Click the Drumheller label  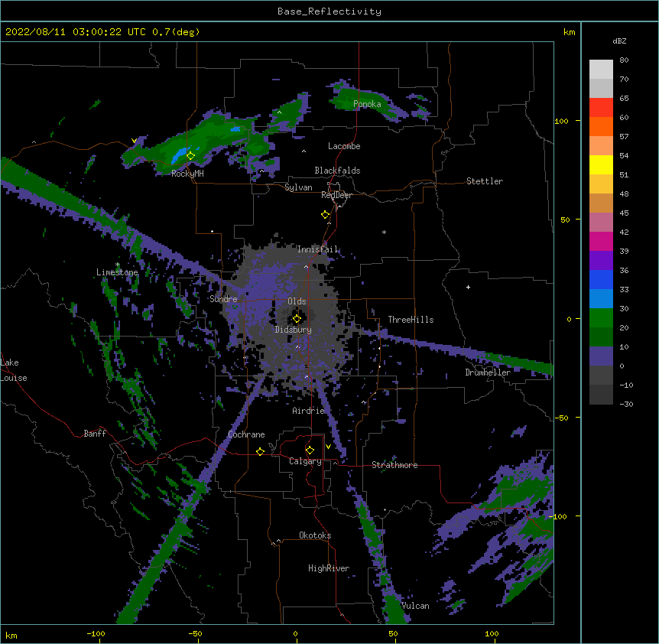[488, 372]
